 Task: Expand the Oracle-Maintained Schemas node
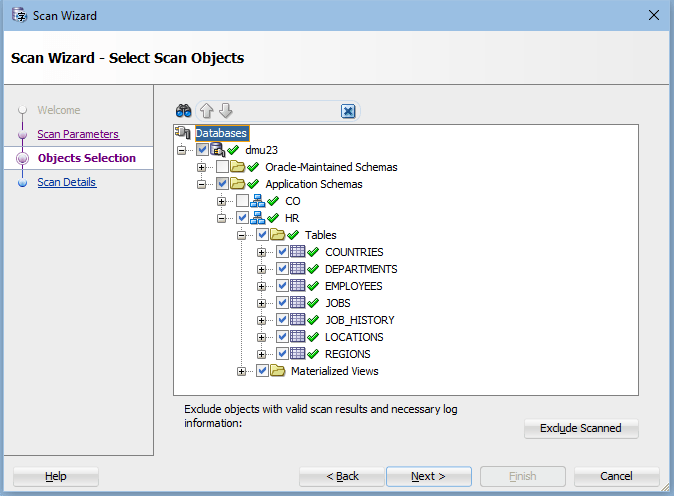(x=202, y=167)
